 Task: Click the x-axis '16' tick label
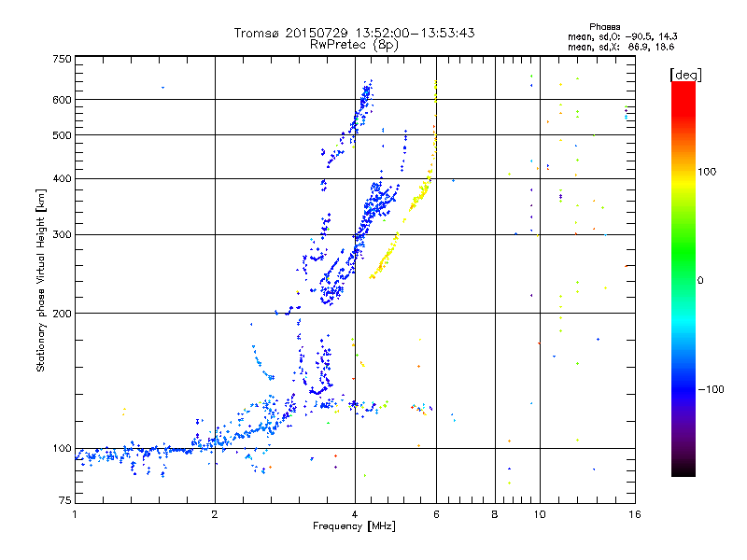click(635, 514)
